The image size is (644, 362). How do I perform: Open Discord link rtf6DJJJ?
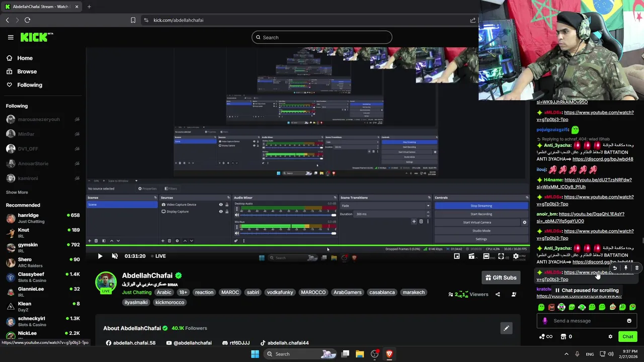(236, 343)
